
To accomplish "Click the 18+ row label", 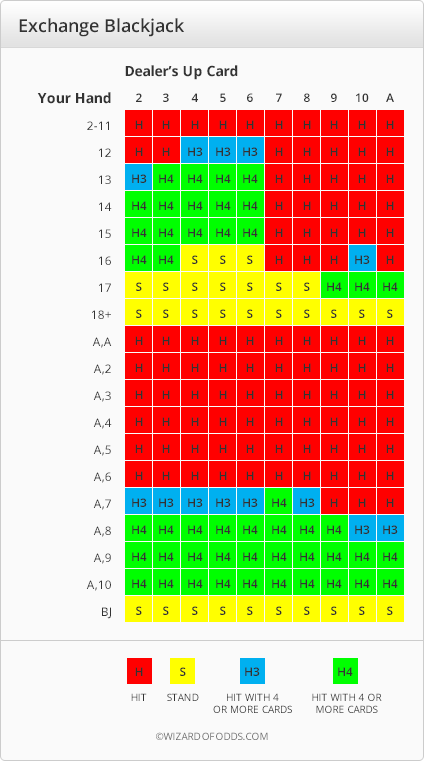I will coord(102,314).
